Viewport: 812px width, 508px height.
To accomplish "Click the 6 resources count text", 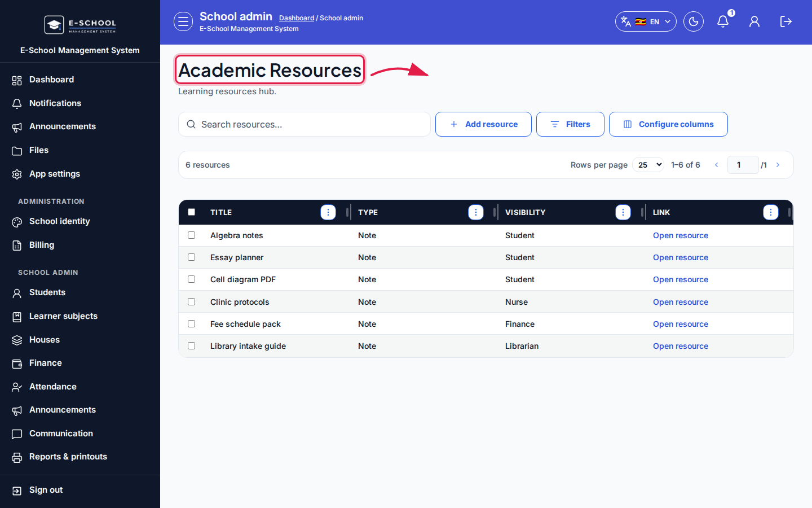I will [208, 165].
